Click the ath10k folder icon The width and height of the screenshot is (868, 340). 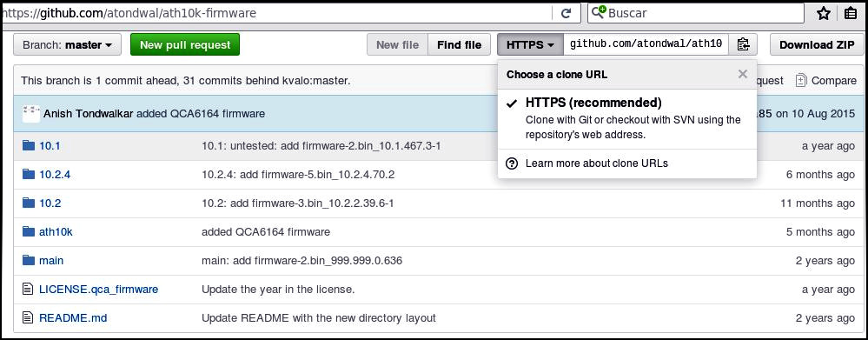[28, 231]
